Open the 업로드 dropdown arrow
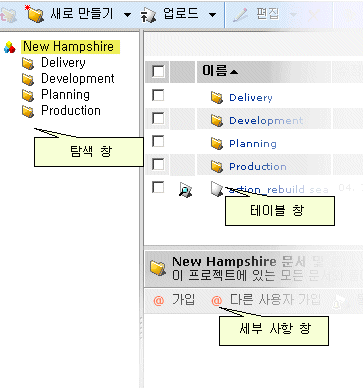Screen dimensions: 363x388 click(x=212, y=15)
